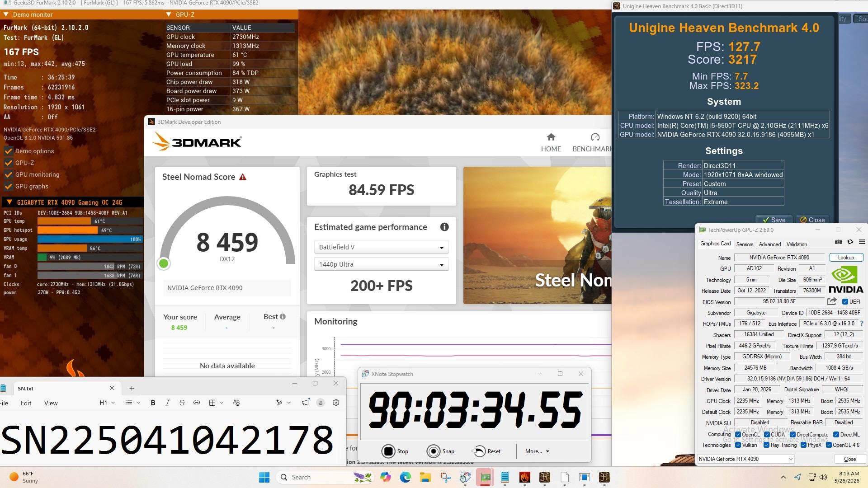Image resolution: width=868 pixels, height=488 pixels.
Task: Select the Graphics Card tab in GPU-Z
Action: (x=715, y=244)
